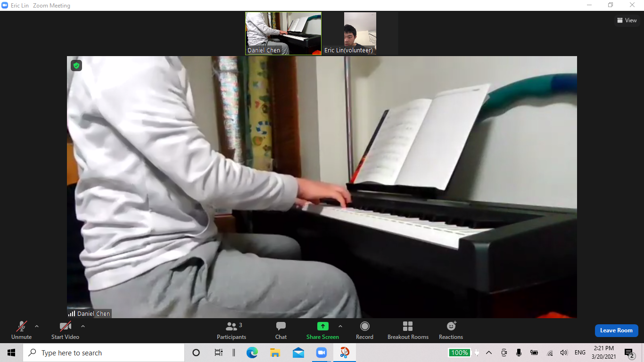Select Eric Lin(volunteer) video thumbnail
The width and height of the screenshot is (644, 362).
pyautogui.click(x=360, y=33)
